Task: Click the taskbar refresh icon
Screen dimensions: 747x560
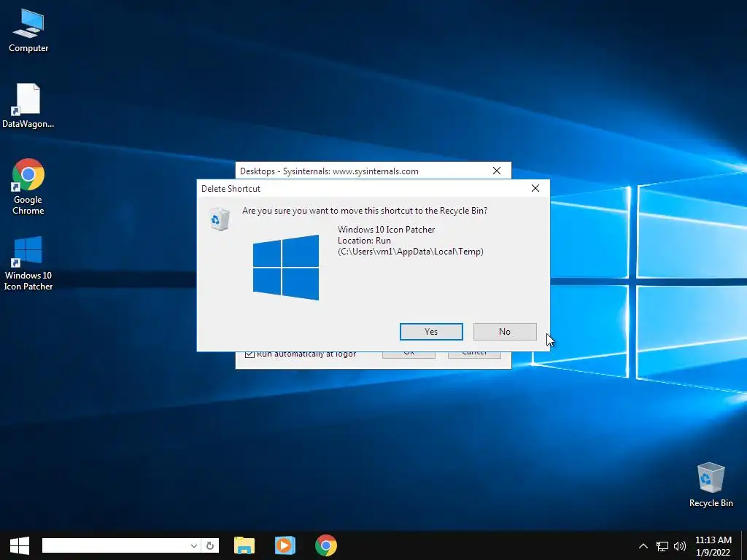Action: [210, 545]
